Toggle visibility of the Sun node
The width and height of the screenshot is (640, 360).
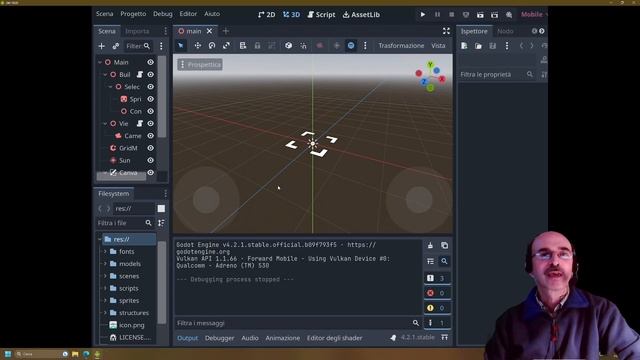pyautogui.click(x=151, y=160)
